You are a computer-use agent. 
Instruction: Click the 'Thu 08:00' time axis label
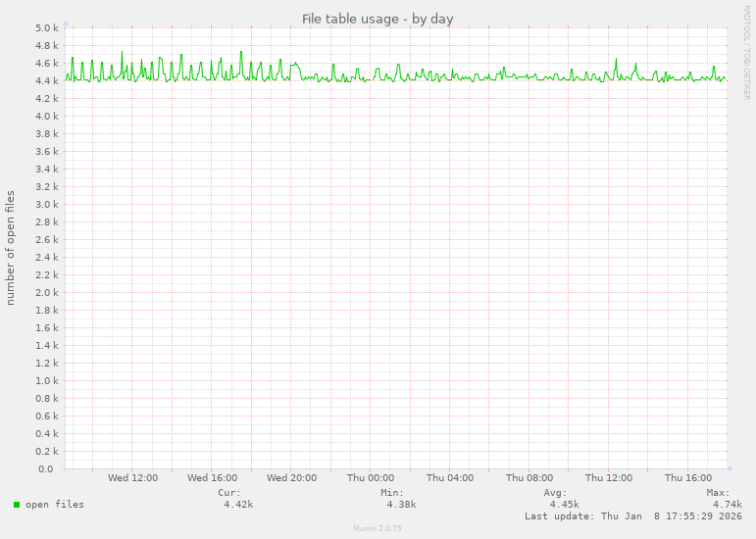pyautogui.click(x=529, y=478)
